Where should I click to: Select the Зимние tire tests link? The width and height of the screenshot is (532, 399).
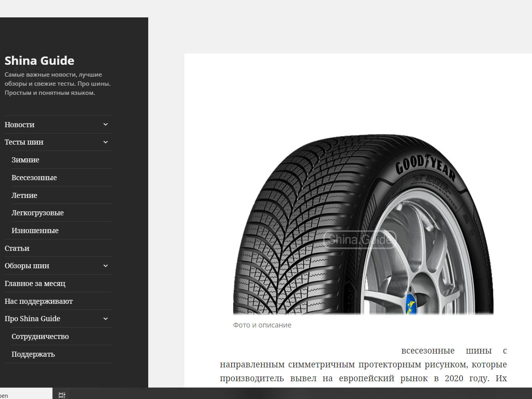click(x=25, y=160)
